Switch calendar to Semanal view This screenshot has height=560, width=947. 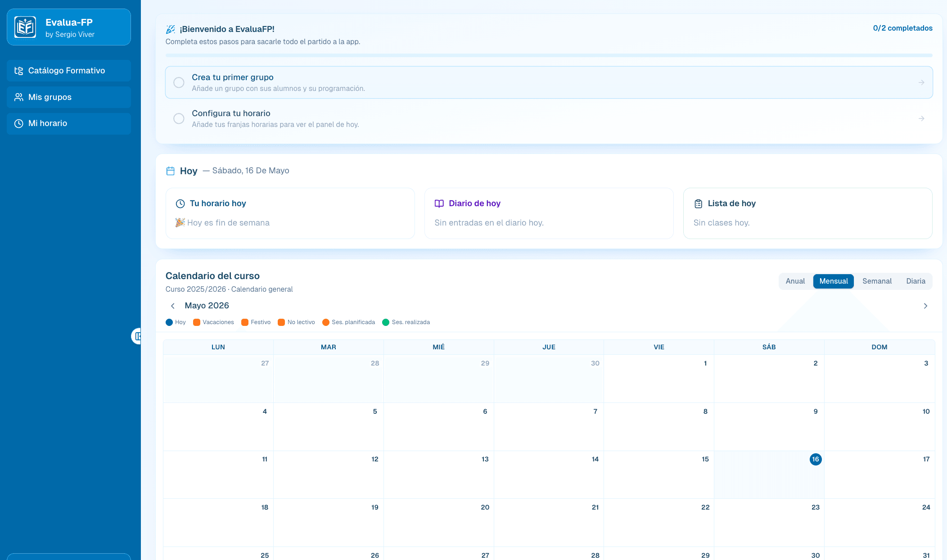[877, 281]
